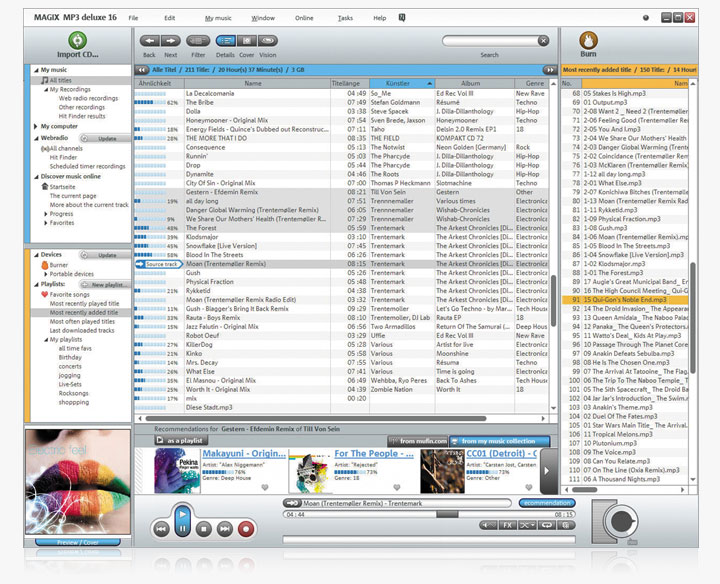Image resolution: width=720 pixels, height=584 pixels.
Task: Toggle the FX effects button
Action: [x=507, y=524]
